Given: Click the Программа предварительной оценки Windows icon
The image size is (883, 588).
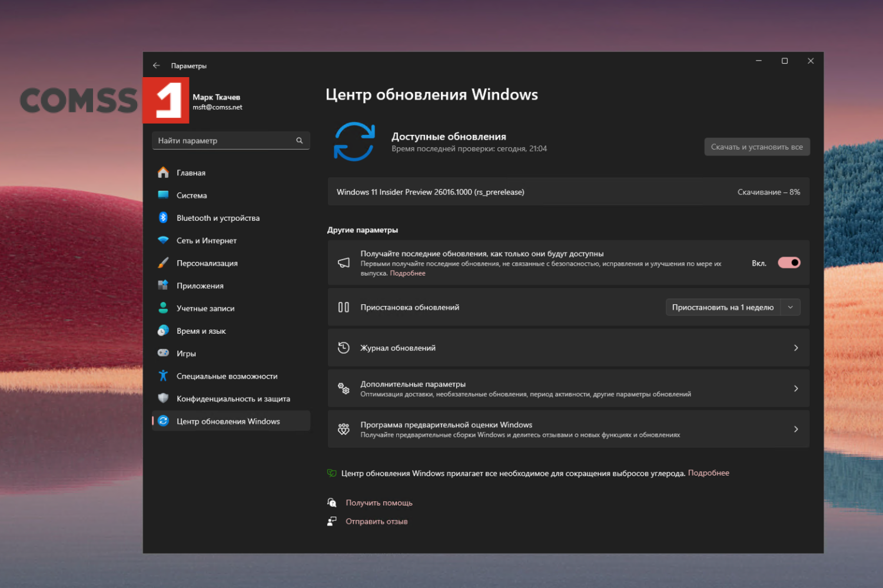Looking at the screenshot, I should (343, 429).
